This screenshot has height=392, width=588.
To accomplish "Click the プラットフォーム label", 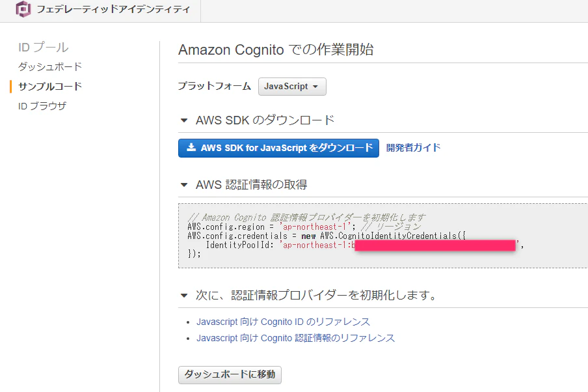I will click(x=215, y=86).
